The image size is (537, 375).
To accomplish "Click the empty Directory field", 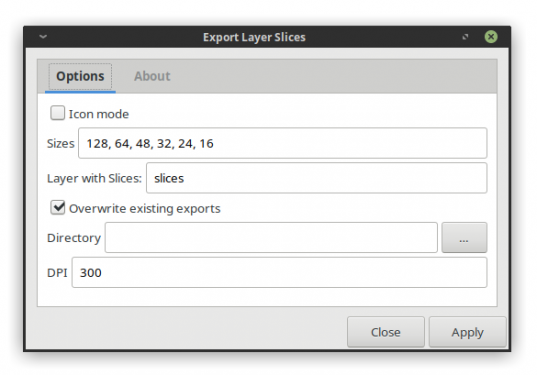I will coord(271,237).
